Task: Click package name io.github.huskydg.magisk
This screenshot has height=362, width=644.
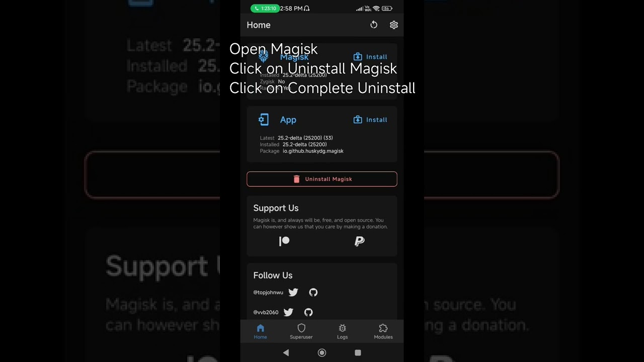Action: tap(313, 151)
